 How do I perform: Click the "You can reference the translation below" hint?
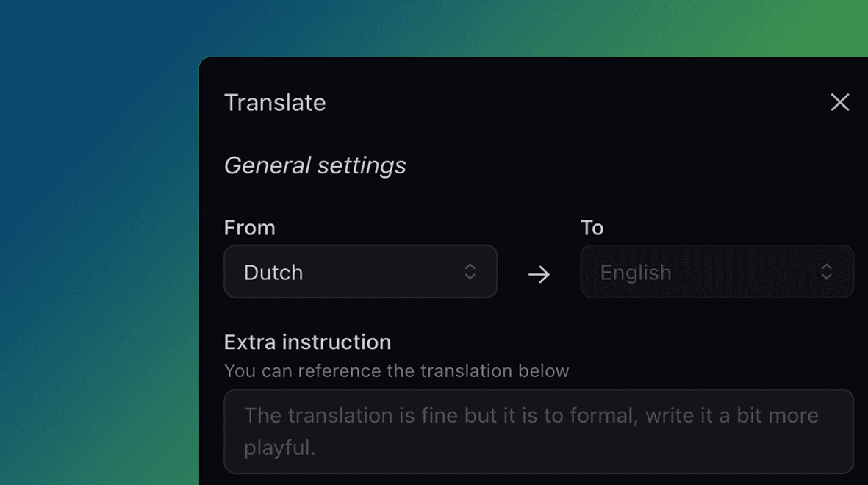click(396, 371)
